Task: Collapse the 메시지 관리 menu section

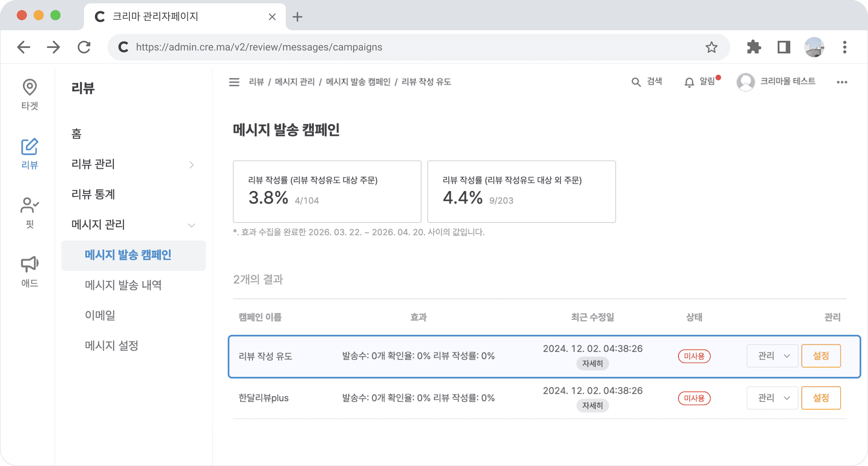Action: 192,225
